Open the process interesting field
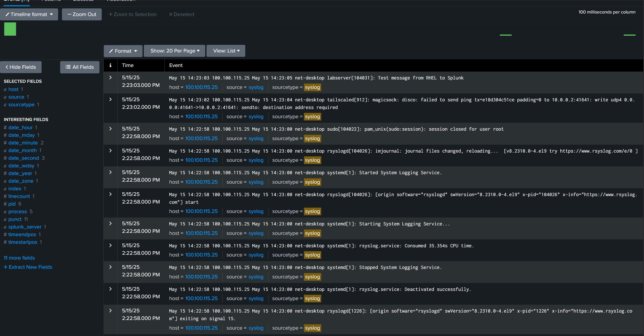 click(17, 211)
